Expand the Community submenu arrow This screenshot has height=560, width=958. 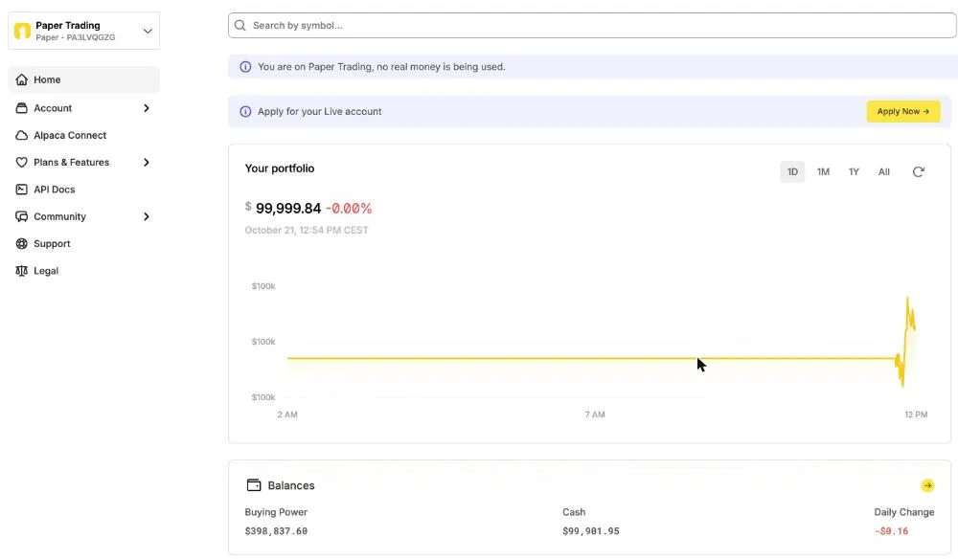tap(146, 216)
